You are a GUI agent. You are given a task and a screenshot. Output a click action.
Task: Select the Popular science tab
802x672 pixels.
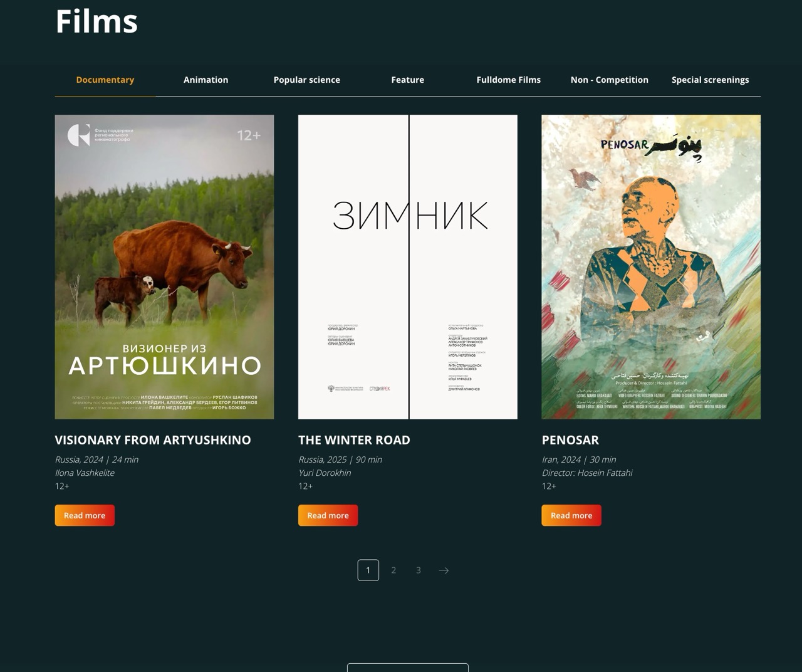click(307, 80)
